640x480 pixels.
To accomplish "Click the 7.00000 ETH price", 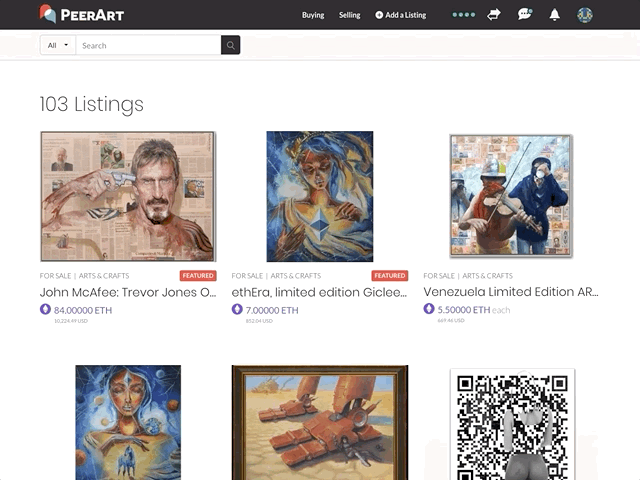I will click(x=272, y=310).
